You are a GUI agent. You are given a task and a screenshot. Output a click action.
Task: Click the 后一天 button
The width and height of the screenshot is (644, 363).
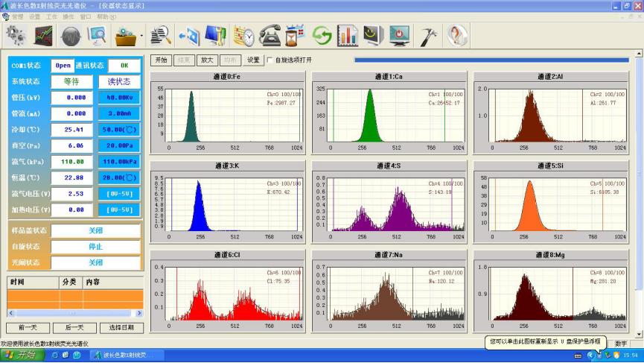click(x=74, y=328)
